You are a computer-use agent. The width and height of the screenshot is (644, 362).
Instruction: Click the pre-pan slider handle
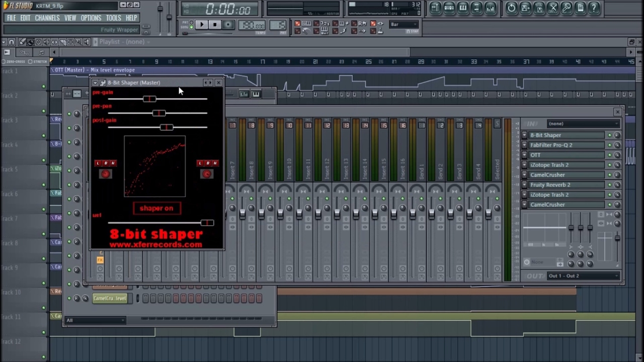(158, 113)
